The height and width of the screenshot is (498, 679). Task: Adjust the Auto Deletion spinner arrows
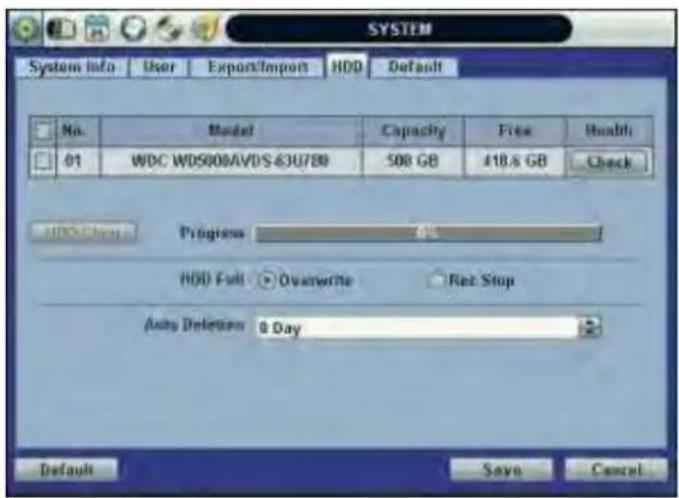[x=590, y=327]
